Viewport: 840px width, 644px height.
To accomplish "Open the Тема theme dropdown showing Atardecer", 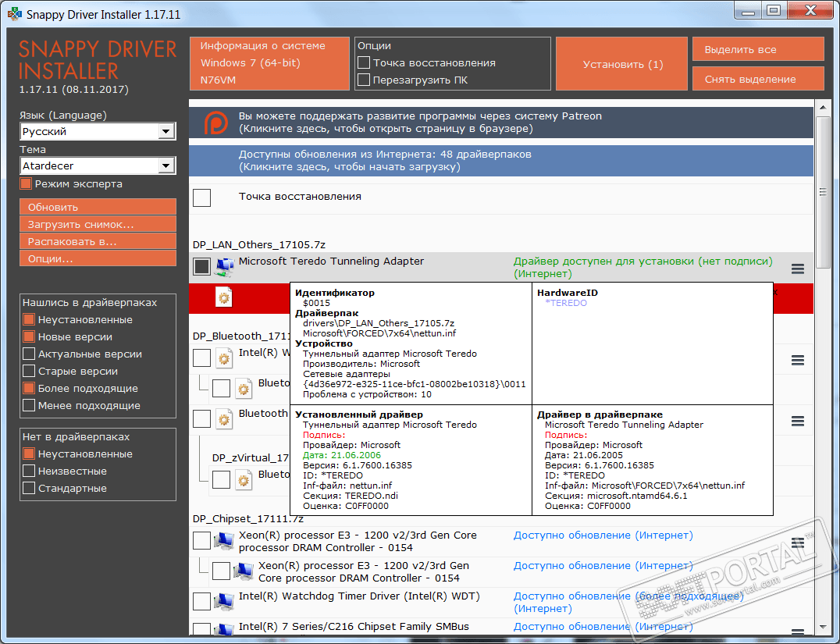I will (98, 165).
